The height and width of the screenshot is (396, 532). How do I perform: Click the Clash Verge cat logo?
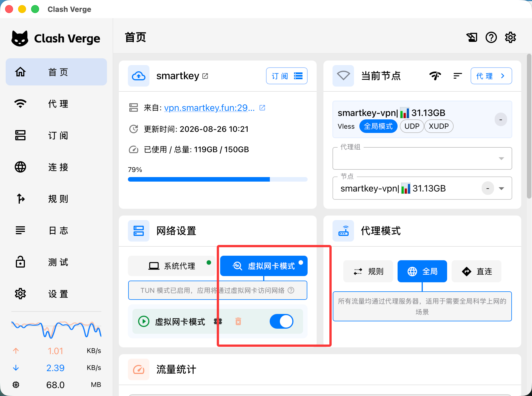click(20, 38)
